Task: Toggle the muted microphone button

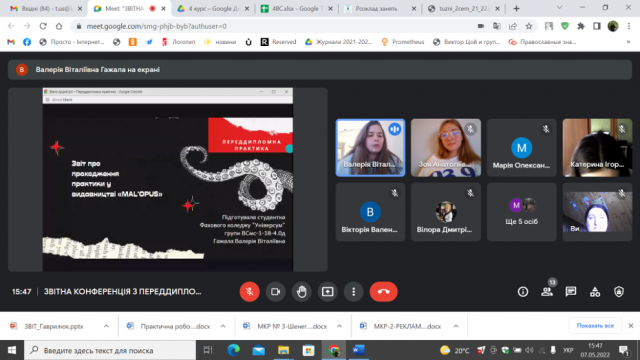Action: (x=249, y=291)
